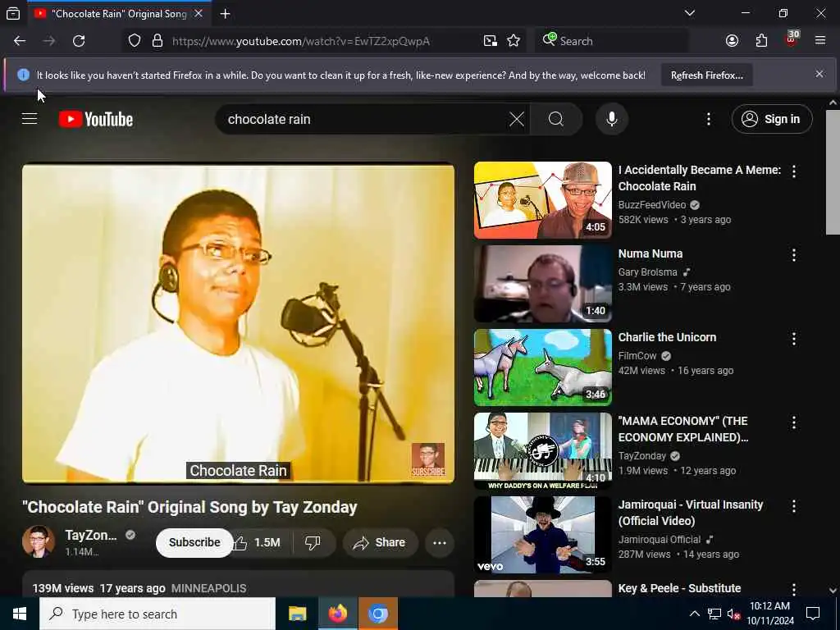Screen dimensions: 840x630
Task: Click Firefox Search box in toolbar
Action: coord(612,41)
